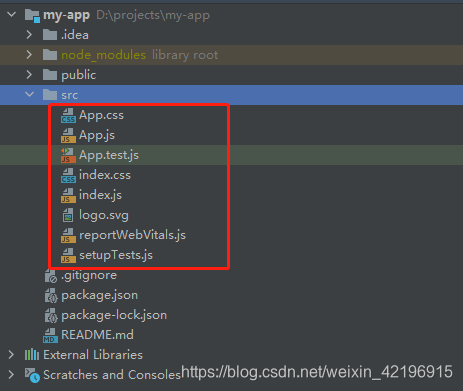Select the public folder name

pyautogui.click(x=79, y=75)
